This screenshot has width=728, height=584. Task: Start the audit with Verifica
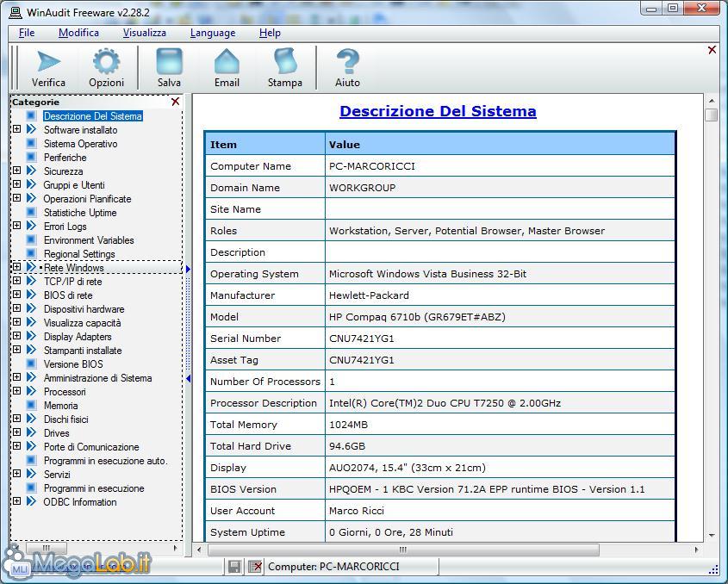[x=48, y=68]
